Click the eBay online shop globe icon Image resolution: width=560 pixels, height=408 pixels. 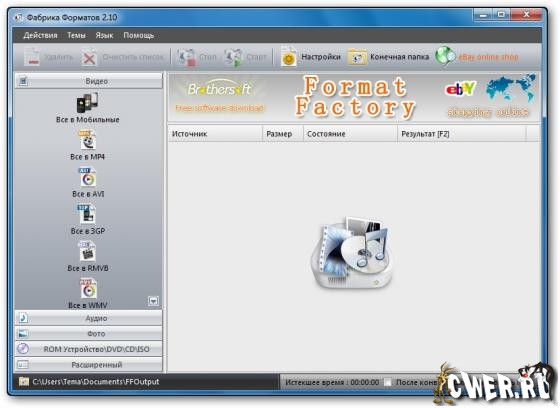(x=445, y=56)
